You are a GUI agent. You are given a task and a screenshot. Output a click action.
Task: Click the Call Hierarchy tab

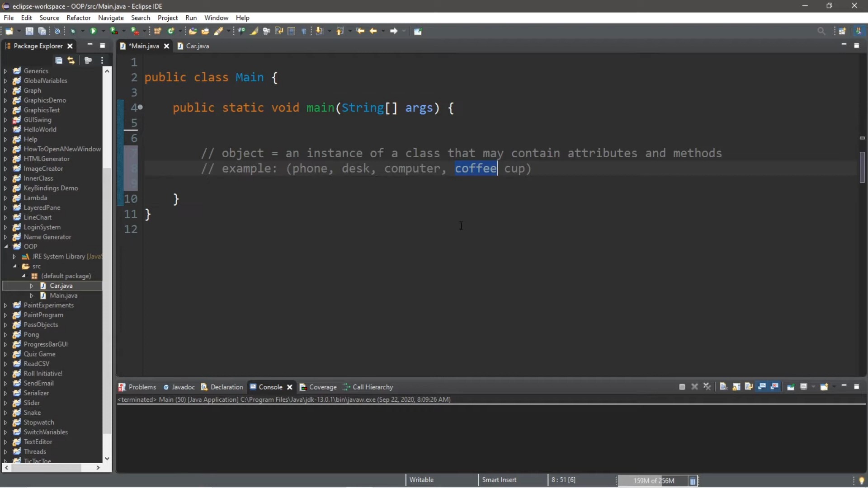(372, 387)
